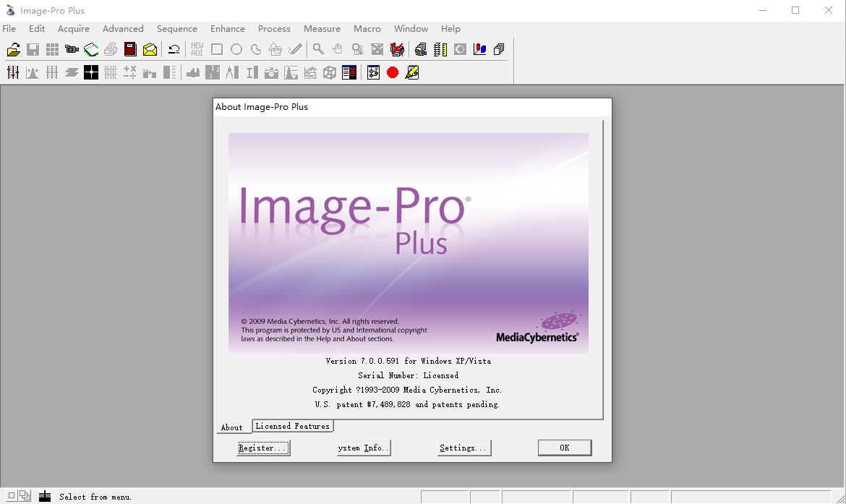
Task: Click the yellow highlighter edit macro icon
Action: pyautogui.click(x=412, y=72)
